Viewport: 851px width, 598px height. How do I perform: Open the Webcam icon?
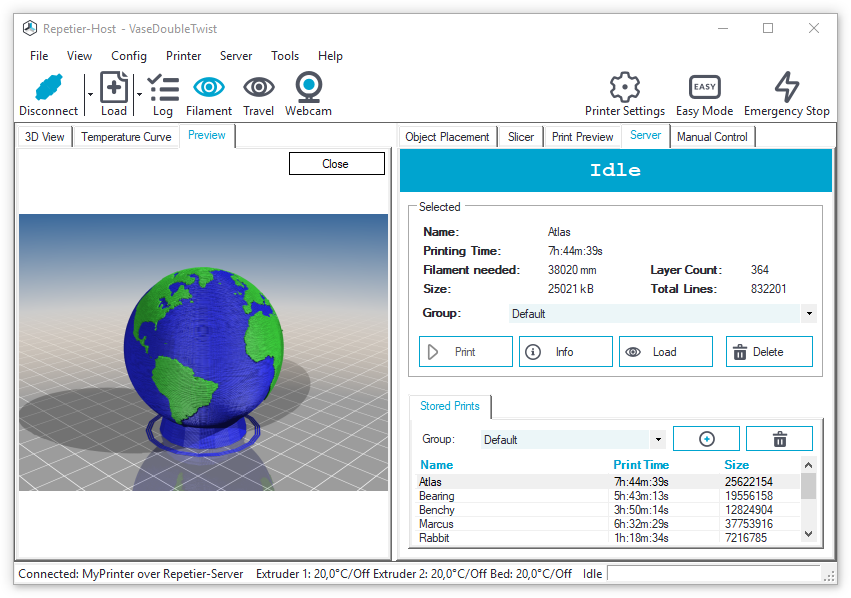[308, 87]
